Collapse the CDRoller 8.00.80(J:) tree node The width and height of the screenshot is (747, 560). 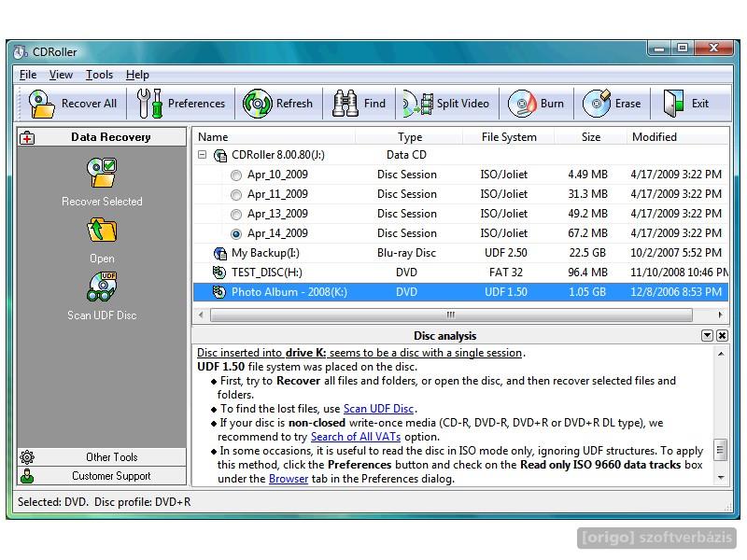tap(203, 155)
